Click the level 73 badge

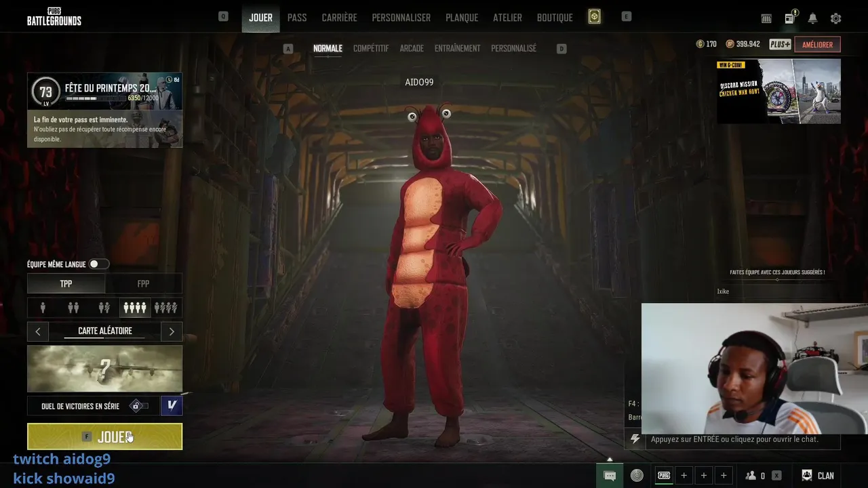45,92
